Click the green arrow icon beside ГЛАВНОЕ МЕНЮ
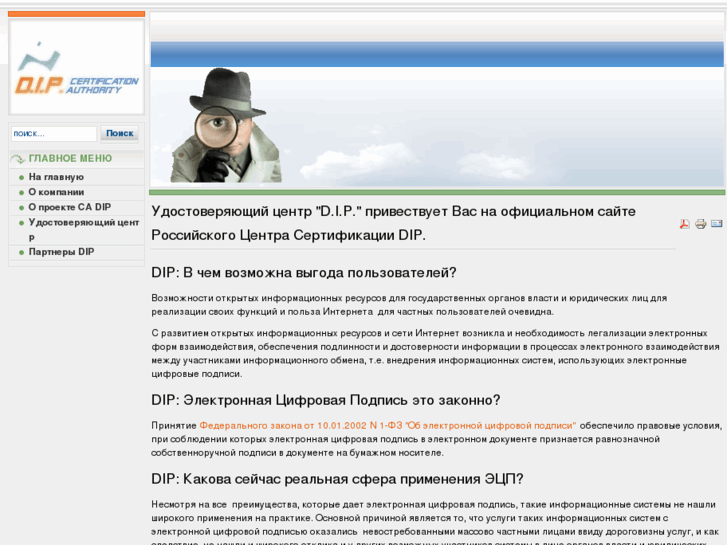727x545 pixels. (x=18, y=159)
